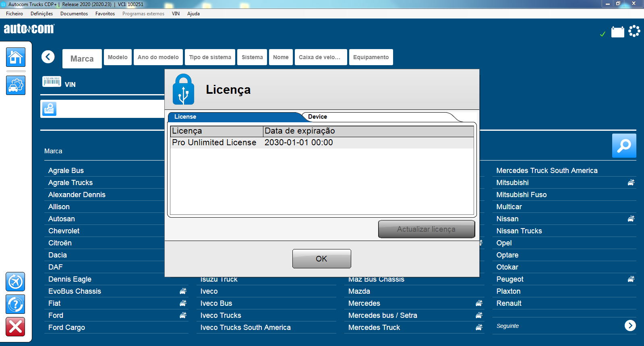Click the VIN barcode icon
The height and width of the screenshot is (346, 644).
pos(52,82)
